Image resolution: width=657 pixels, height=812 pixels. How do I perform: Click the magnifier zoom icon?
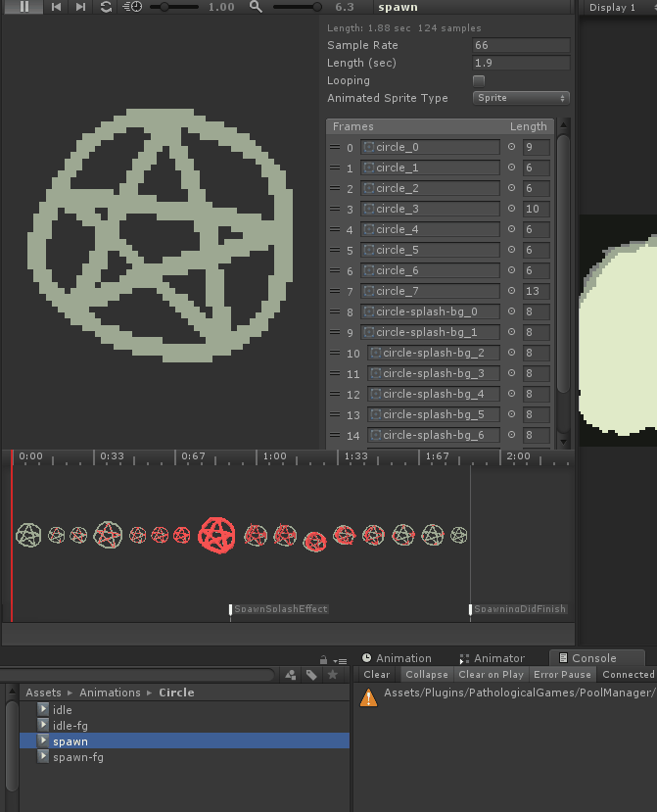point(257,7)
